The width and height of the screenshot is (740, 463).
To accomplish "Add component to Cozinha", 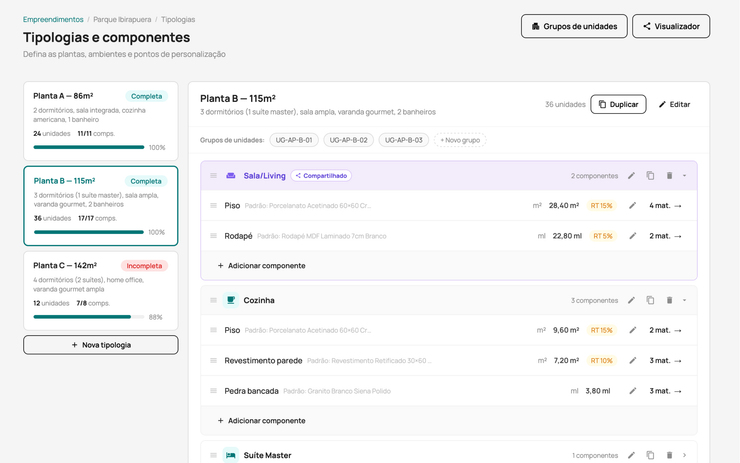I will pos(261,421).
